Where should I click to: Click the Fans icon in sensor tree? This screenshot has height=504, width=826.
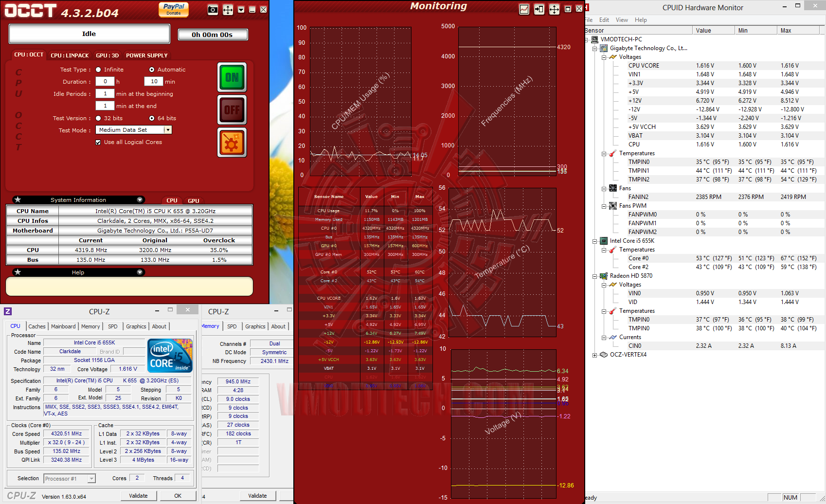[613, 188]
